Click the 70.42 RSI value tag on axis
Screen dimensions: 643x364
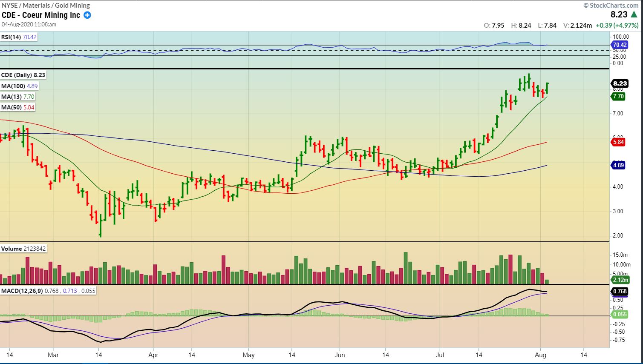(x=620, y=45)
